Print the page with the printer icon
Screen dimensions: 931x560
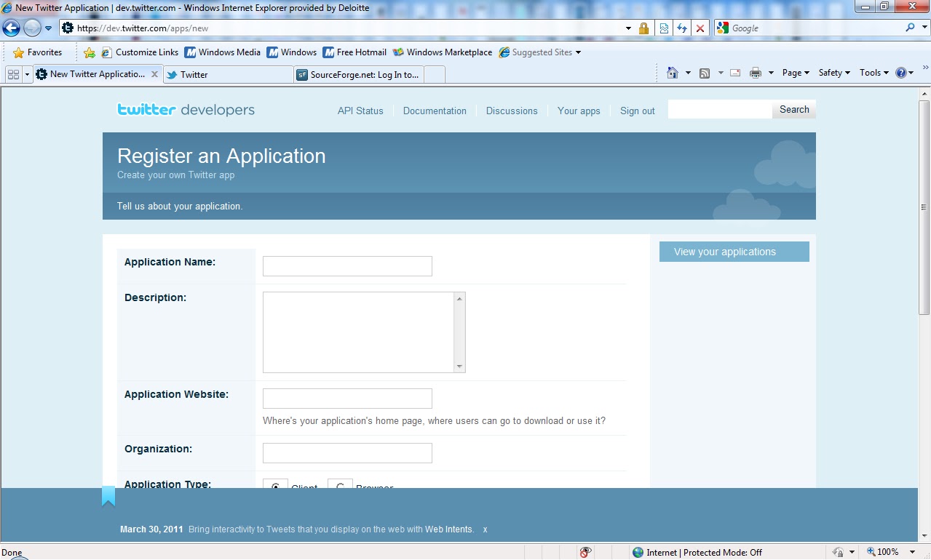click(756, 73)
